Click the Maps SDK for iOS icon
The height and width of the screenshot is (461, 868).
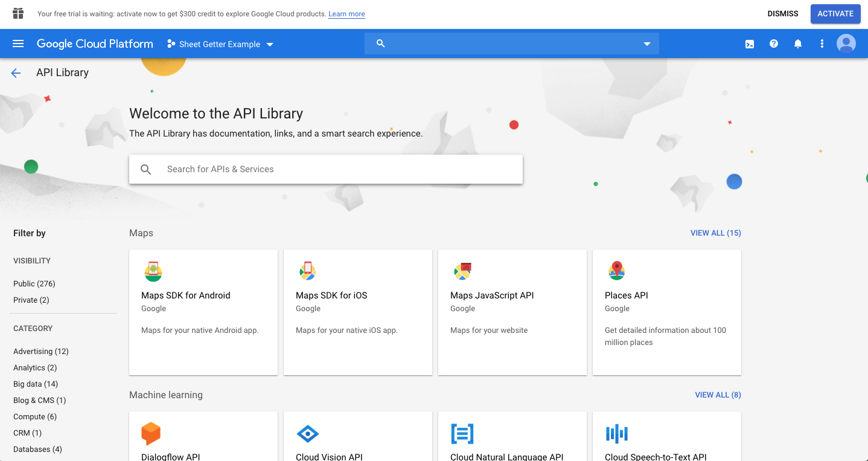point(308,271)
